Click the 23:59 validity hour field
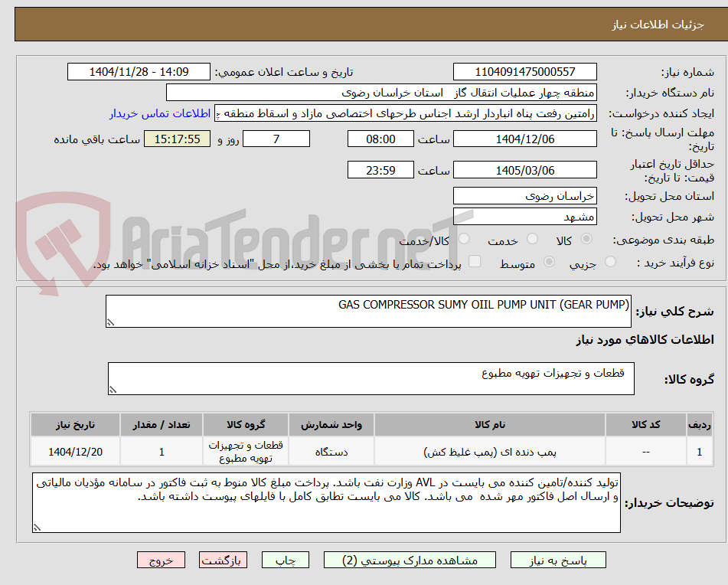 pos(380,170)
